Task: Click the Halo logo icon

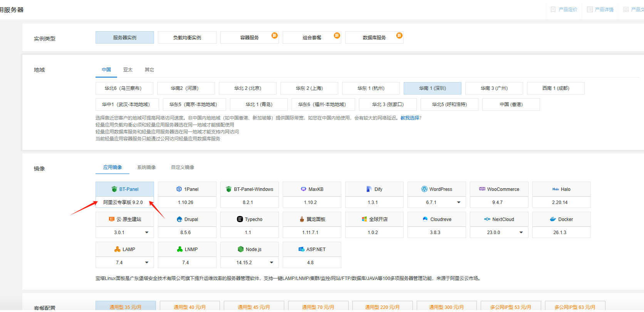Action: pyautogui.click(x=555, y=189)
